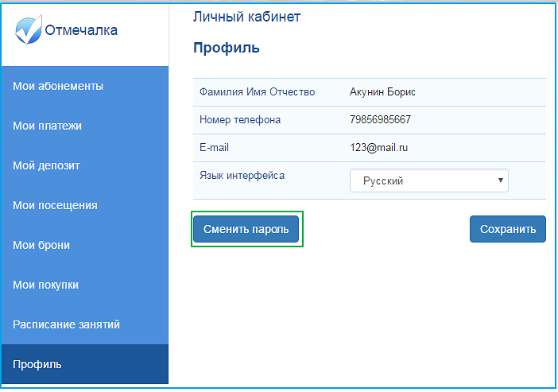Click the phone number 79856985667

380,119
